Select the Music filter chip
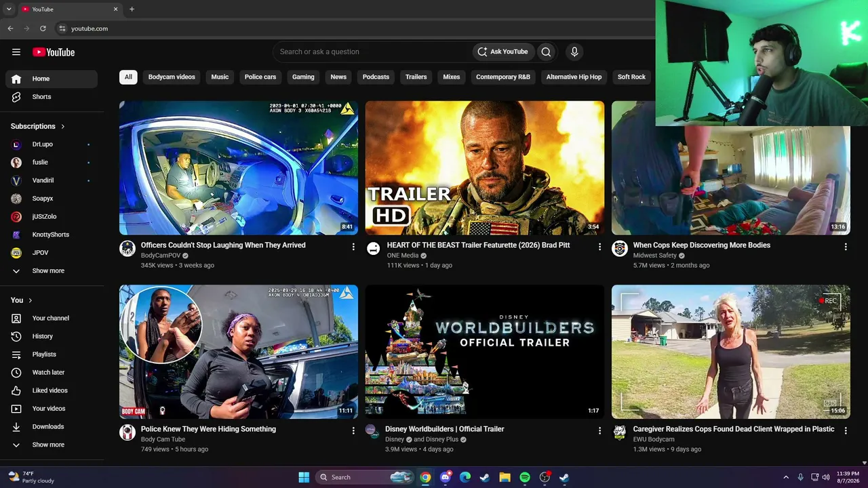The width and height of the screenshot is (868, 488). pos(220,77)
